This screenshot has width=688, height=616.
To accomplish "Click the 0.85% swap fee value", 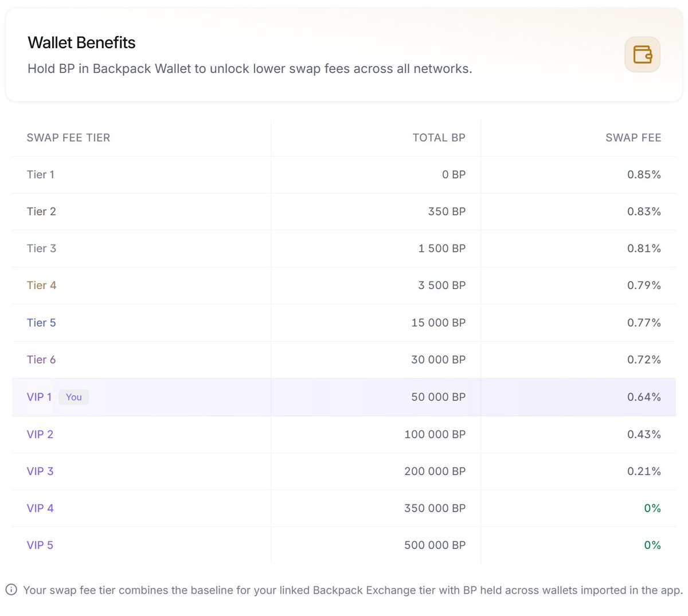I will click(x=644, y=174).
